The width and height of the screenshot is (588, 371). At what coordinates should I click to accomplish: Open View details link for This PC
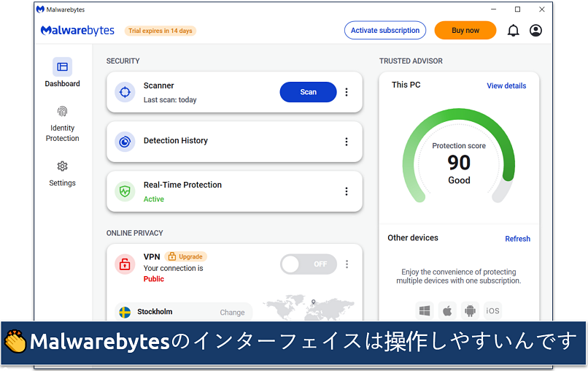(x=506, y=85)
